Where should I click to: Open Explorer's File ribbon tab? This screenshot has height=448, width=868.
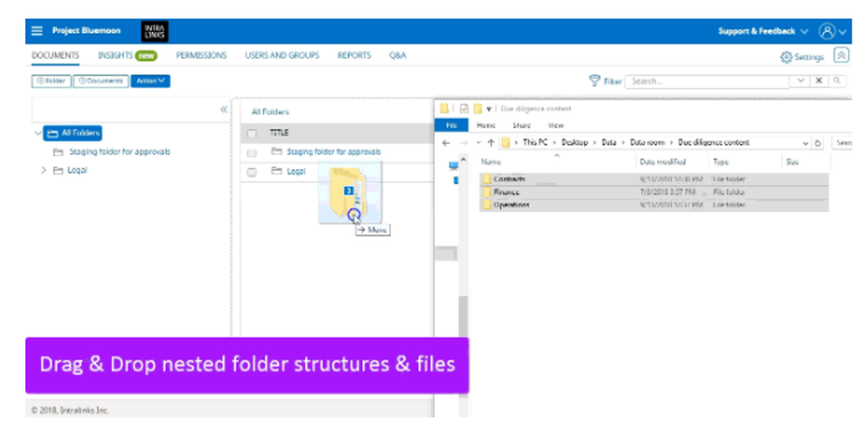[451, 126]
